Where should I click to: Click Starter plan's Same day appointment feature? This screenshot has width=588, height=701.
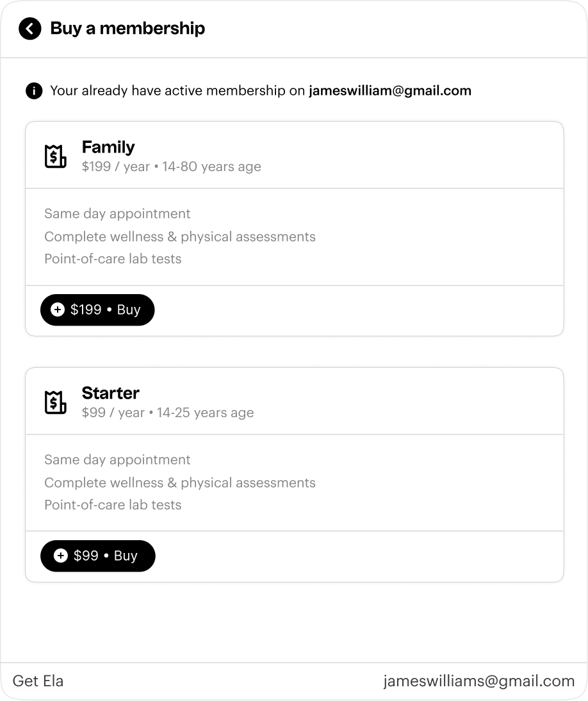117,460
